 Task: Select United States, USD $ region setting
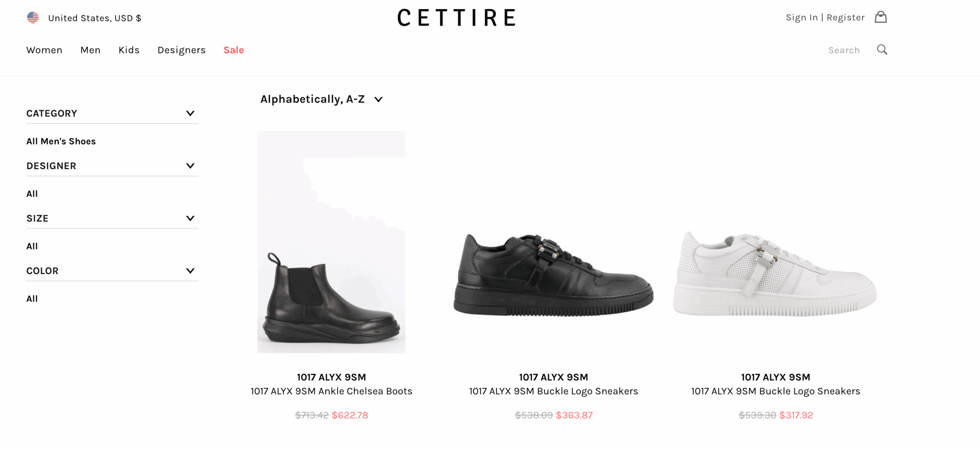click(95, 18)
